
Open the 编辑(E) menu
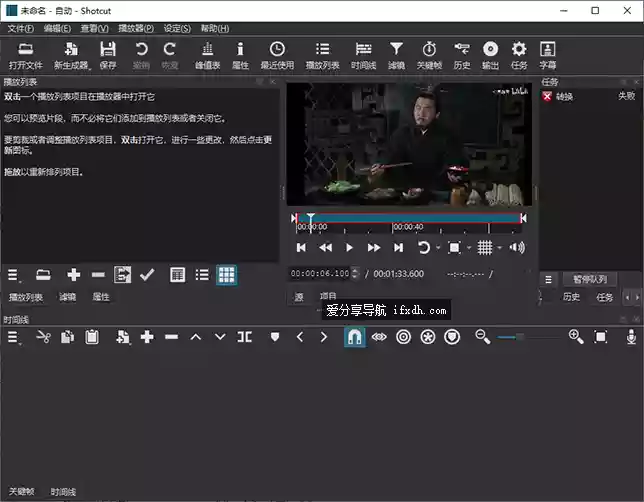57,28
